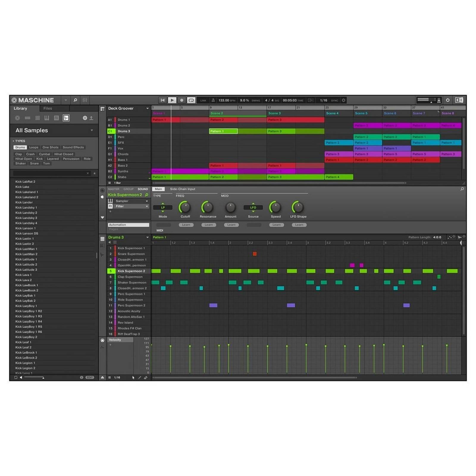Screen dimensions: 476x476
Task: Open the Filter plugin dropdown
Action: (147, 206)
